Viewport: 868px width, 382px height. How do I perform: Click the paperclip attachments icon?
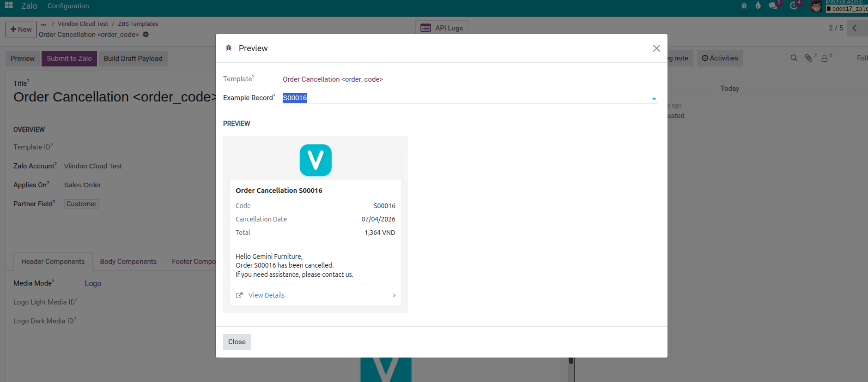[808, 58]
